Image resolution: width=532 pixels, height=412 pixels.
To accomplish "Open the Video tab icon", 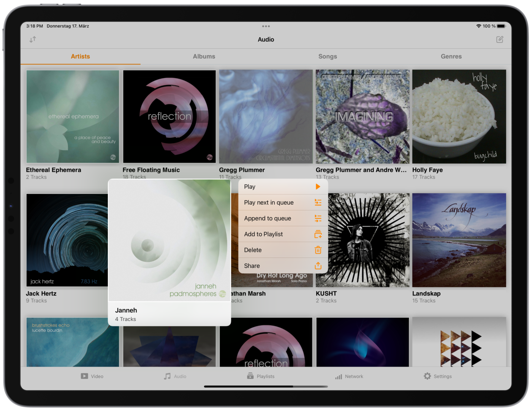I will tap(84, 376).
